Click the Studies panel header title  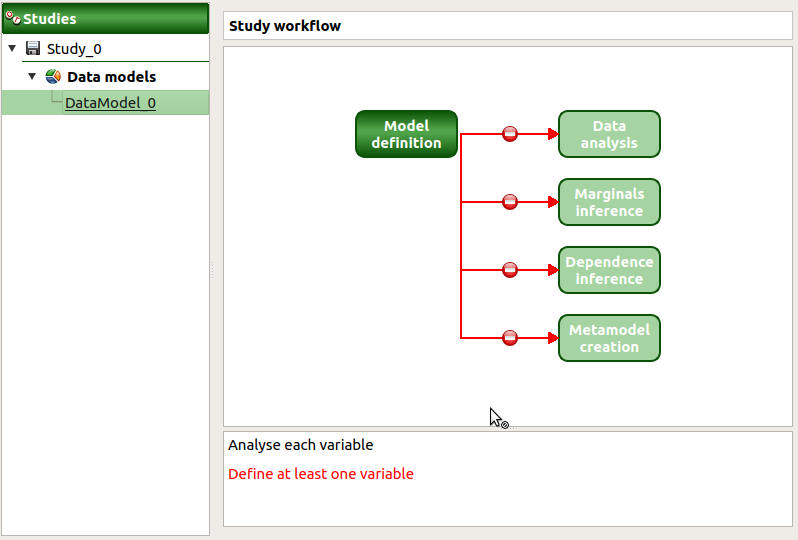[50, 18]
